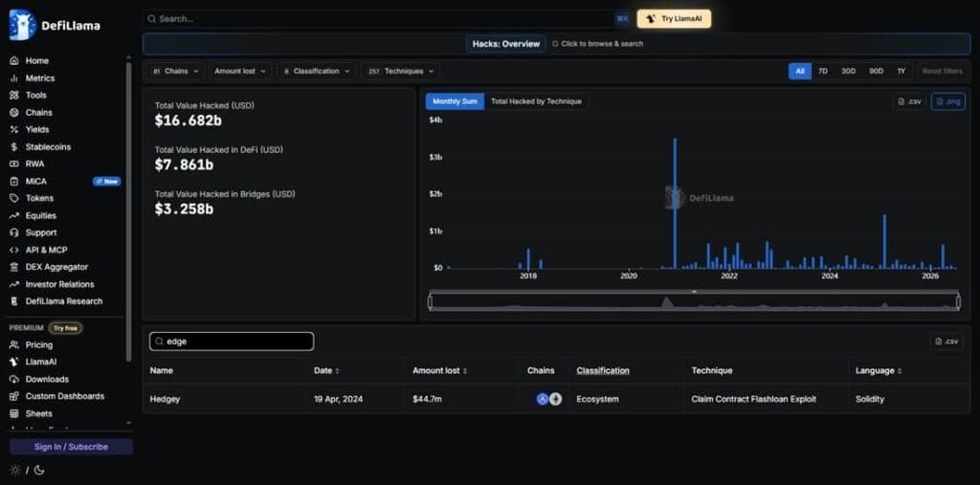This screenshot has height=485, width=980.
Task: Click the MiCA sidebar icon
Action: click(x=13, y=181)
